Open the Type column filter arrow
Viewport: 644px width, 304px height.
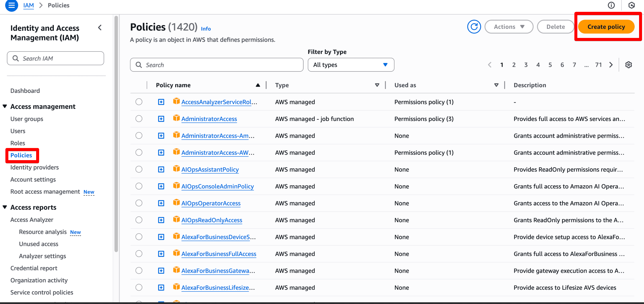pos(377,85)
